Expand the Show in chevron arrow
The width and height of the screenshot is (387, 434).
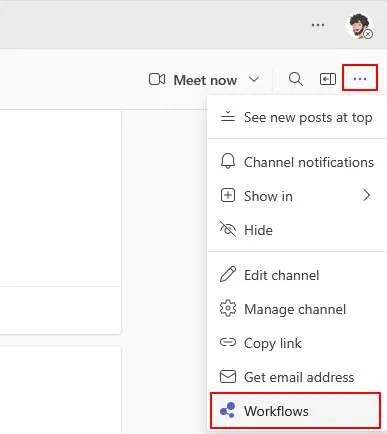coord(367,195)
